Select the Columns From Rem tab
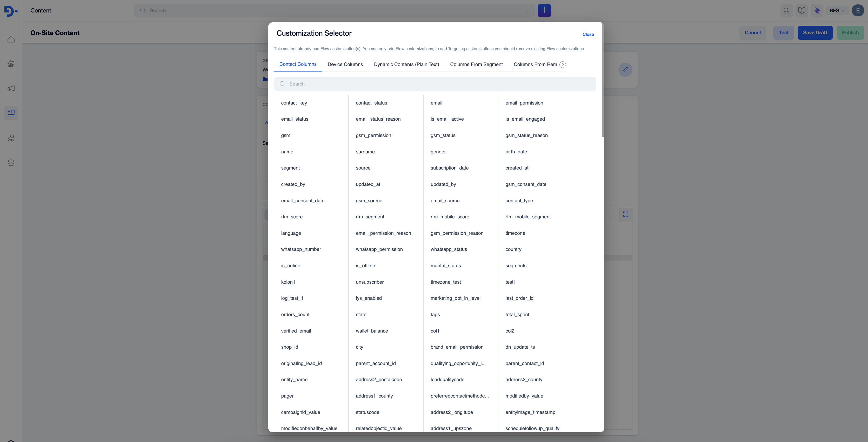868x442 pixels. (x=535, y=64)
